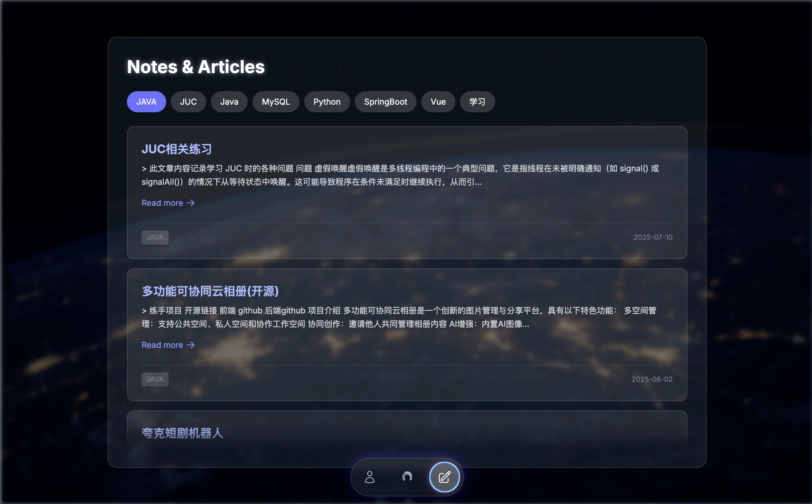812x504 pixels.
Task: Pick the mixed-case Java filter pill
Action: [229, 102]
